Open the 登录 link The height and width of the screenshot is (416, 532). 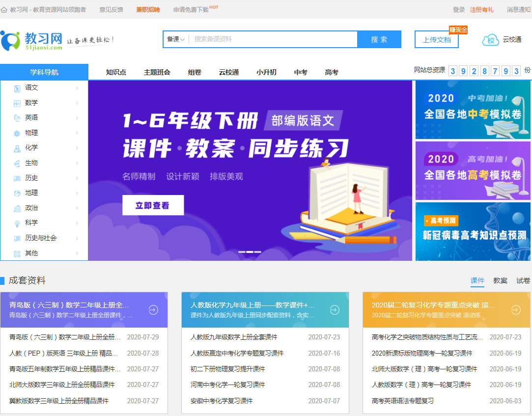(x=459, y=10)
